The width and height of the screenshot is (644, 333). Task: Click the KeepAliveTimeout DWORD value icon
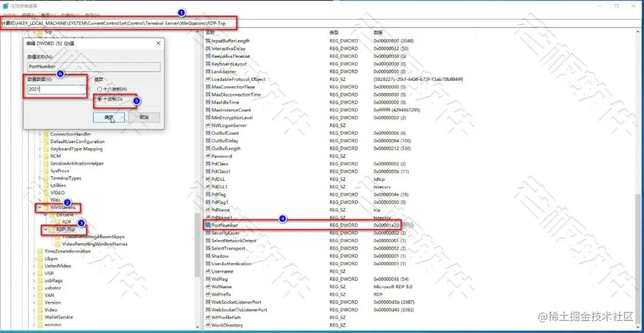pyautogui.click(x=208, y=56)
